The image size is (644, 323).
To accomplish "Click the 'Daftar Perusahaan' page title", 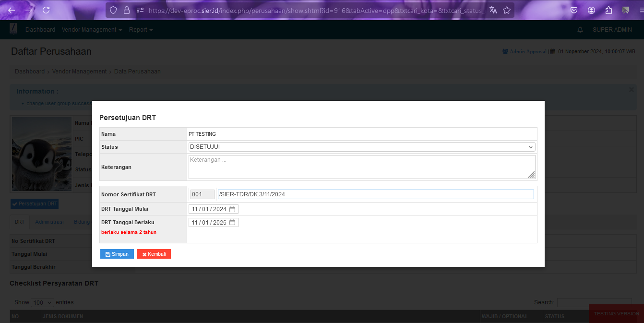I will [x=51, y=51].
